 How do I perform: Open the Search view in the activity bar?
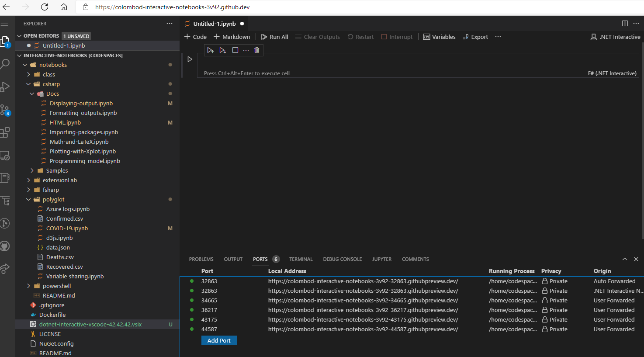point(6,63)
